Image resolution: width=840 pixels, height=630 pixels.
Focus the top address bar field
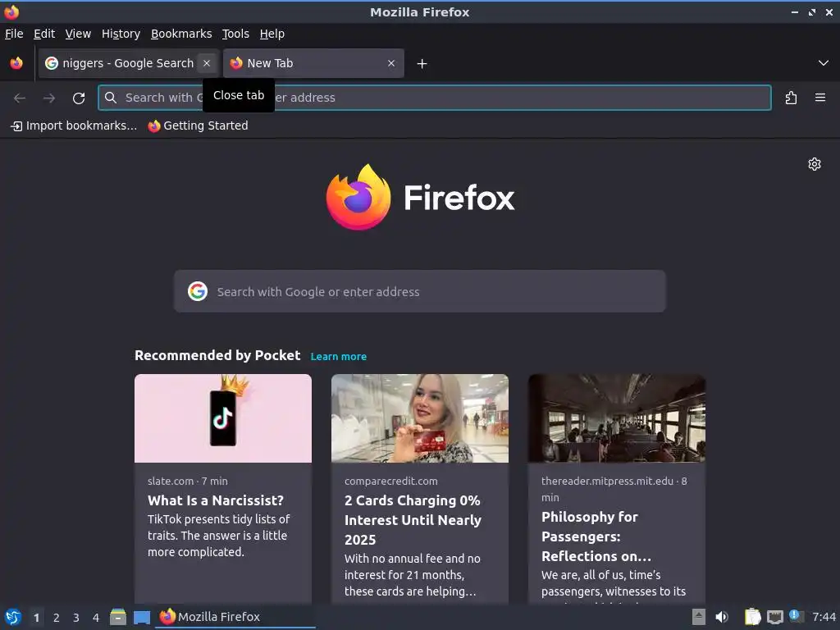tap(435, 98)
